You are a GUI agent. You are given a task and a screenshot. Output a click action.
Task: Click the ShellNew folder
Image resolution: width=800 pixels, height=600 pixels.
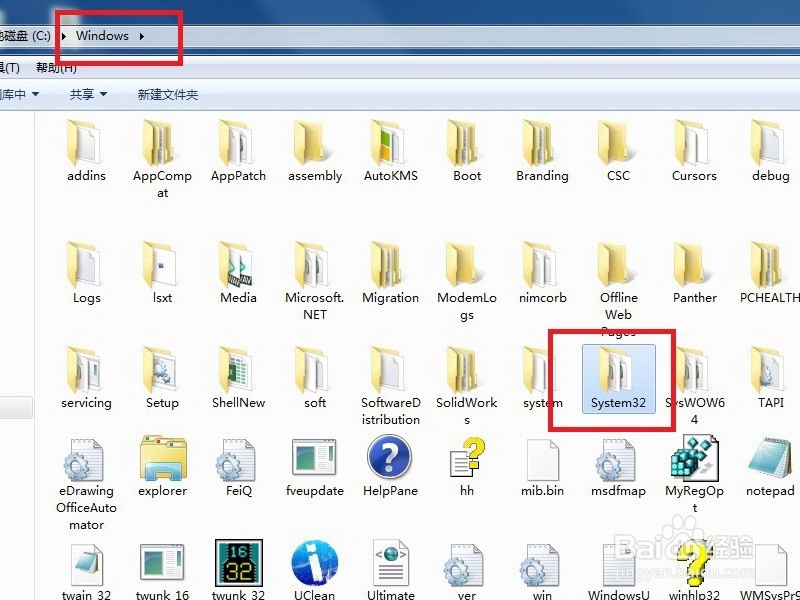(x=238, y=378)
